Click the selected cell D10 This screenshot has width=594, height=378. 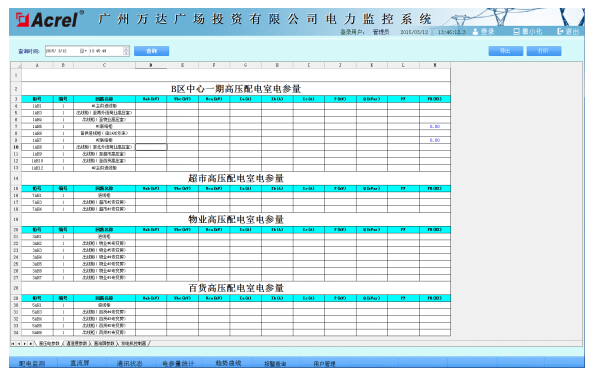[x=151, y=147]
